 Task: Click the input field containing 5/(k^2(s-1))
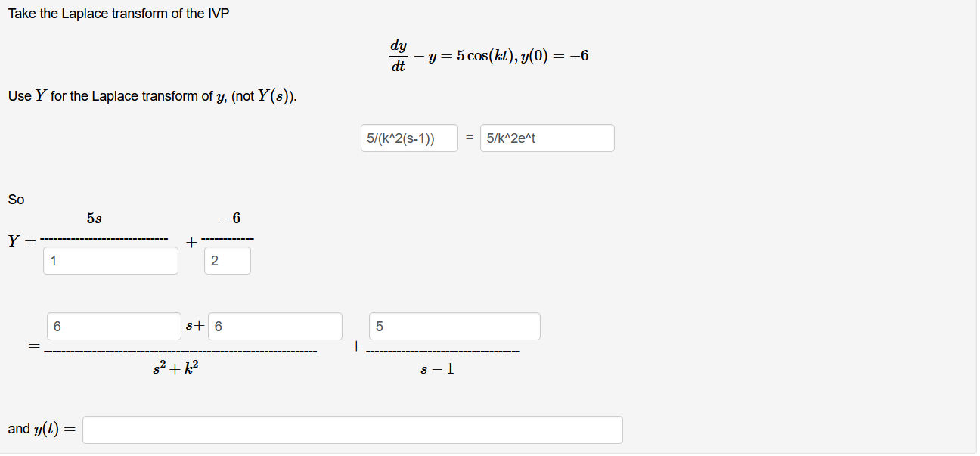[x=409, y=138]
